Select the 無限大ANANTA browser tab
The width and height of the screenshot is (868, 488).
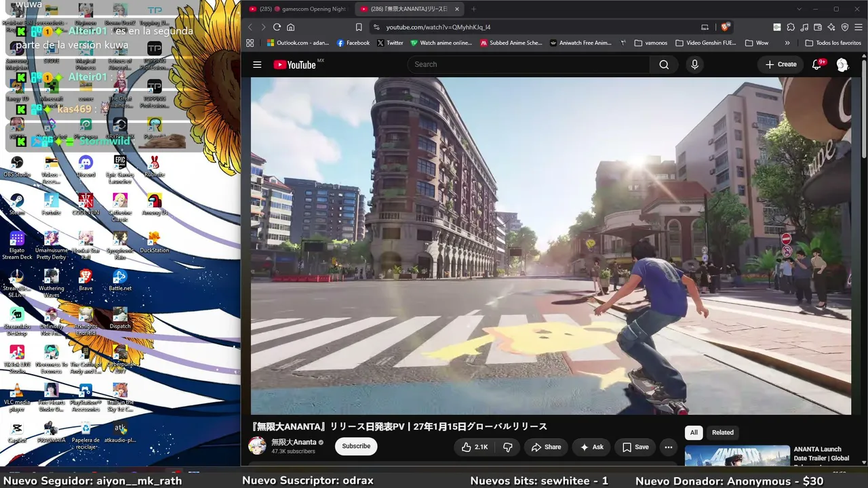click(410, 9)
